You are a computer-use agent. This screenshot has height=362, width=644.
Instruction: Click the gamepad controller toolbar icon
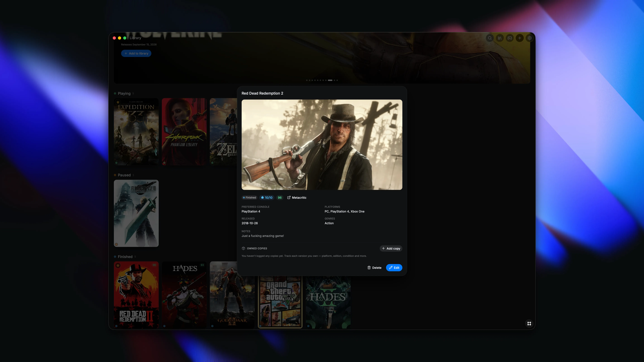510,38
